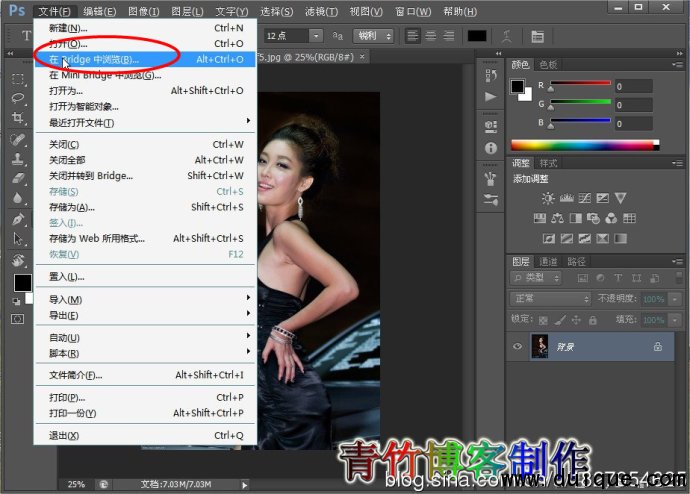690x494 pixels.
Task: Toggle filter for pixel layers
Action: (583, 278)
